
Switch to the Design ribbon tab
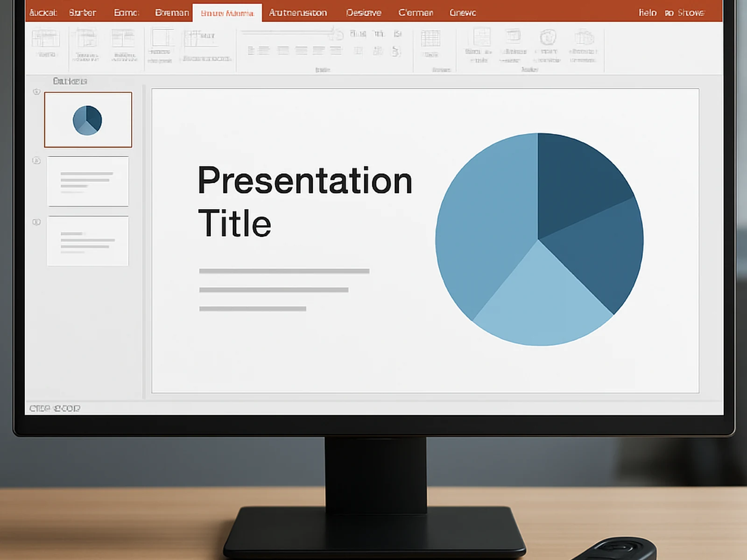(364, 13)
